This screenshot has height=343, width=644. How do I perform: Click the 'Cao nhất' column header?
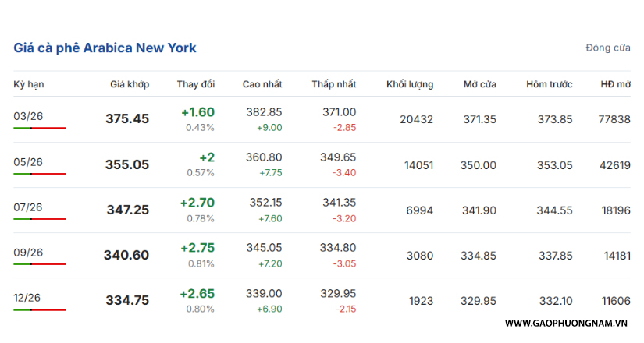click(262, 84)
